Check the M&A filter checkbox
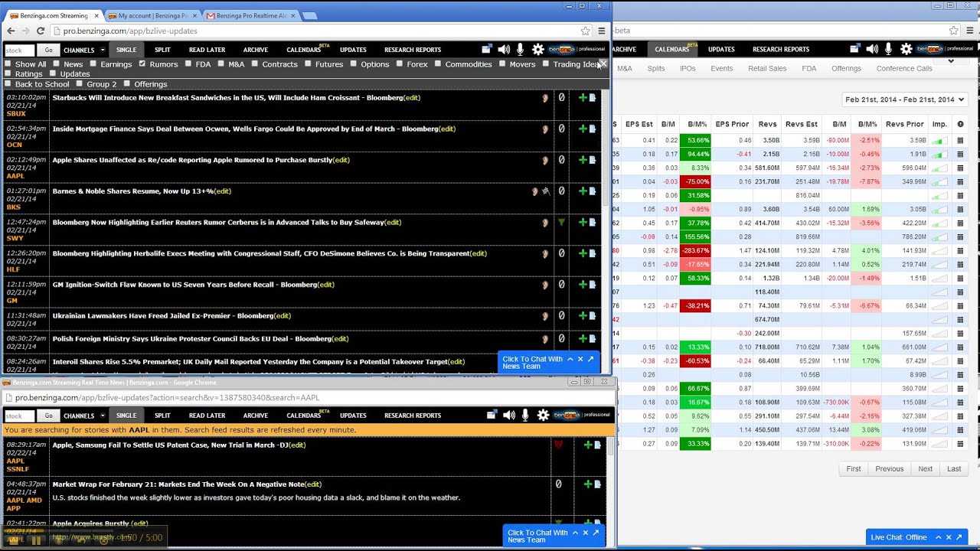This screenshot has width=980, height=551. (221, 64)
